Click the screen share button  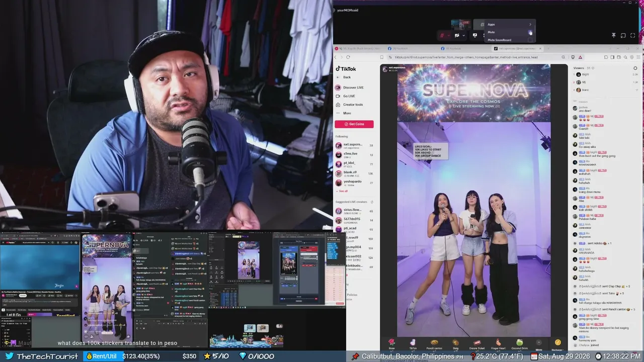pyautogui.click(x=474, y=35)
